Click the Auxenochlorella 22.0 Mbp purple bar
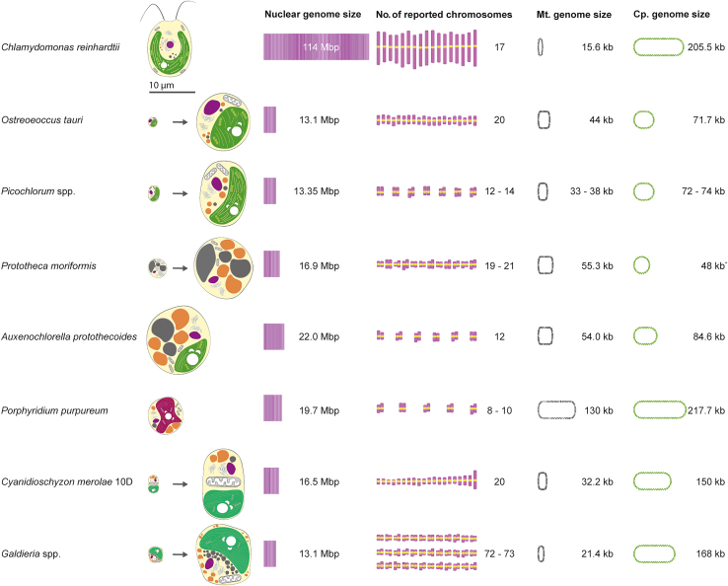The width and height of the screenshot is (728, 586). coord(273,336)
